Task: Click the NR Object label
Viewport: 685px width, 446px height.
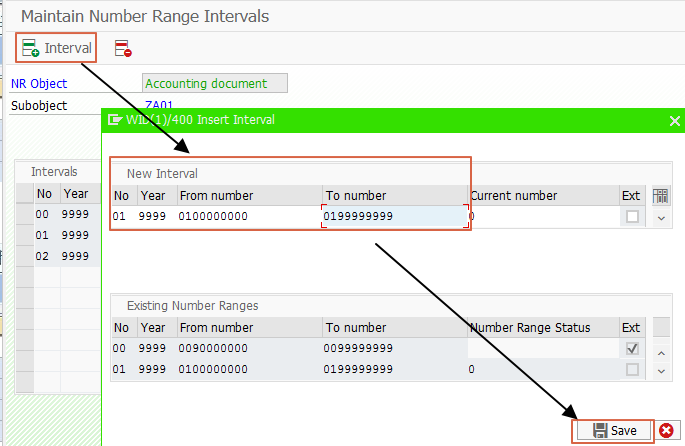Action: (39, 83)
